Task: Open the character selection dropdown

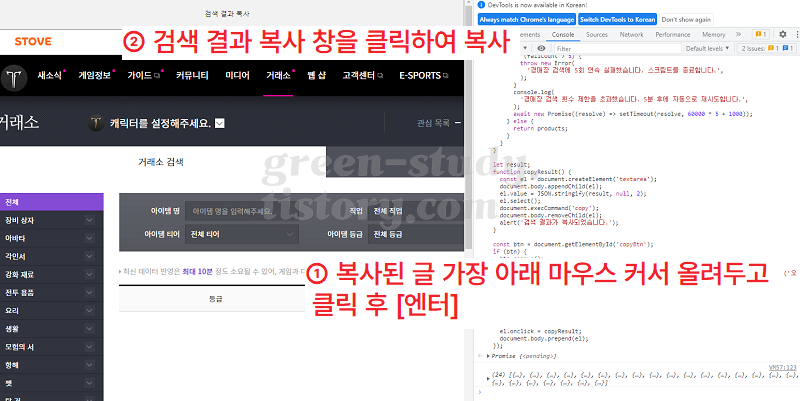Action: pos(219,123)
